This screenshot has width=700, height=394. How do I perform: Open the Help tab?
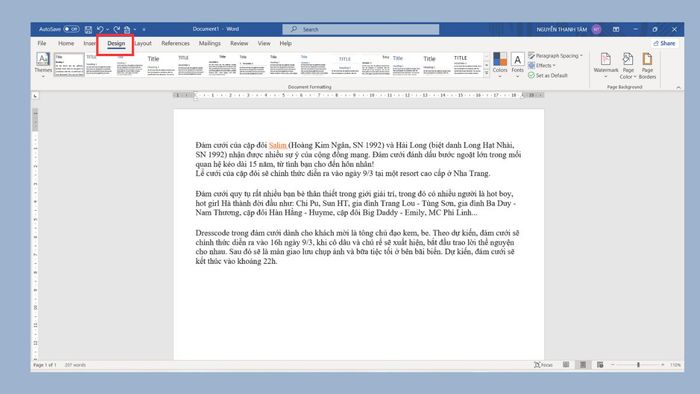[286, 43]
